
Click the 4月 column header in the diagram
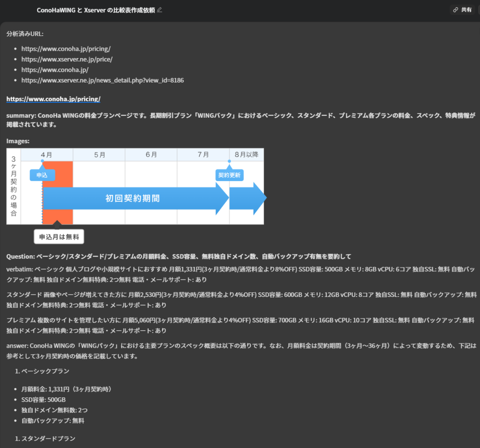coord(46,155)
